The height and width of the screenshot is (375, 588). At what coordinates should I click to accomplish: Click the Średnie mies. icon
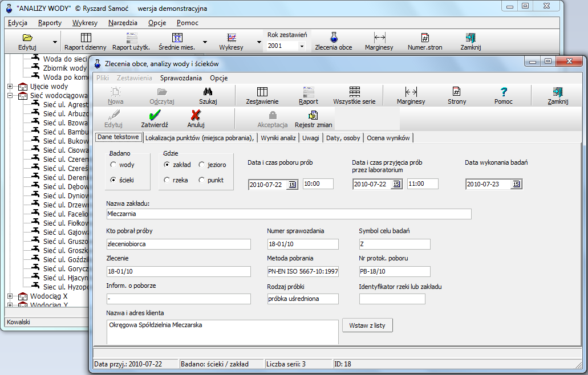click(x=177, y=38)
